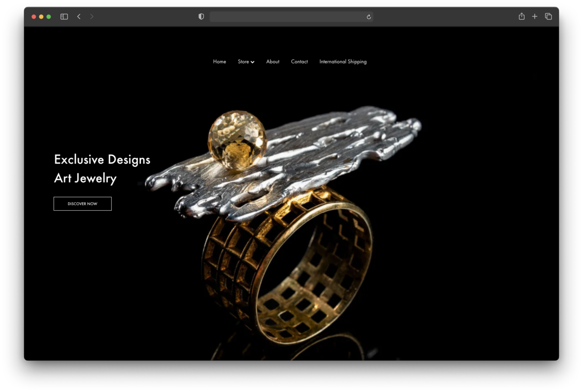Open the privacy report shield
This screenshot has width=583, height=392.
[x=201, y=17]
